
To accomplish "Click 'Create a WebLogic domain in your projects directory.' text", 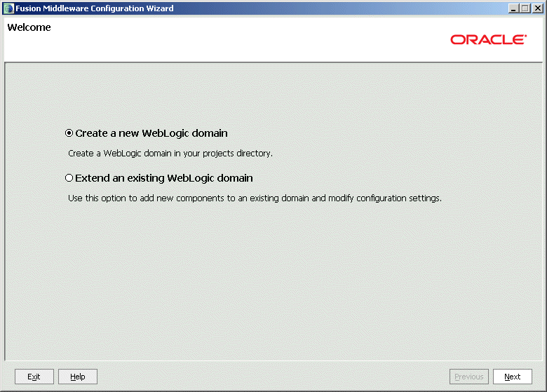I will click(x=170, y=154).
